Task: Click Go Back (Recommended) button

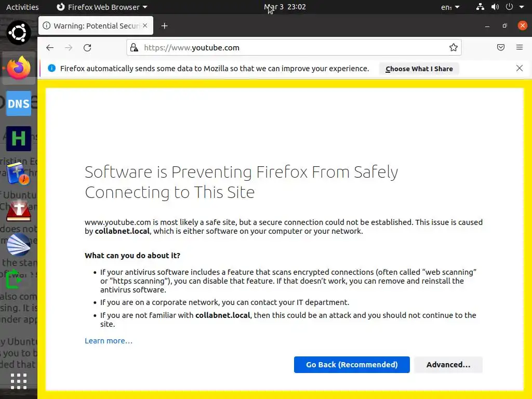Action: [x=352, y=365]
